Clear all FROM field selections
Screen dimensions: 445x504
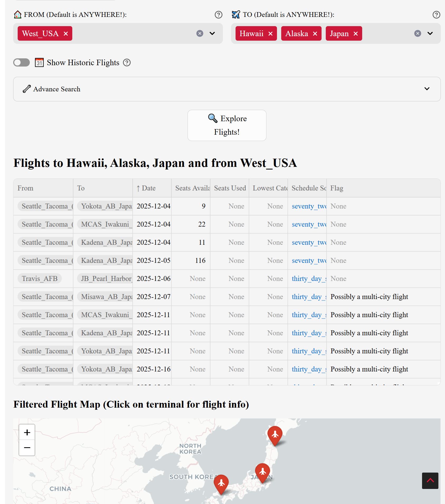coord(200,34)
